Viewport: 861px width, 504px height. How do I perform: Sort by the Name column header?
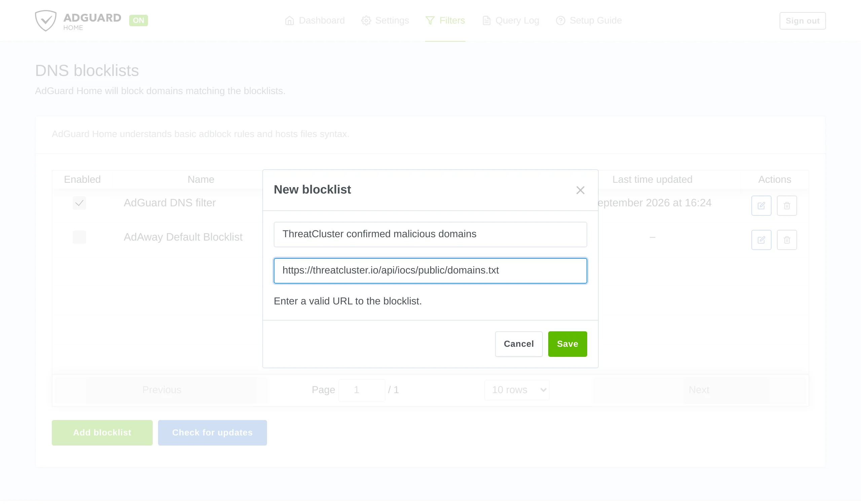tap(201, 179)
